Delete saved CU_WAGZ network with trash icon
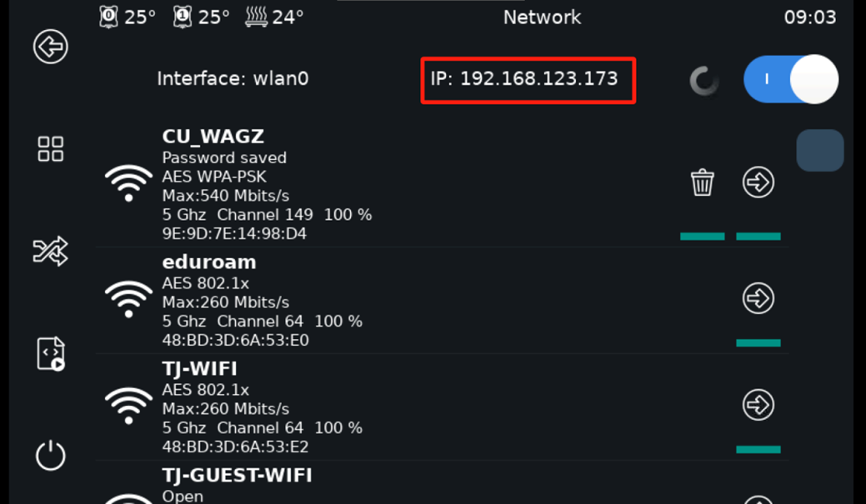Screen dimensions: 866x504 point(703,182)
